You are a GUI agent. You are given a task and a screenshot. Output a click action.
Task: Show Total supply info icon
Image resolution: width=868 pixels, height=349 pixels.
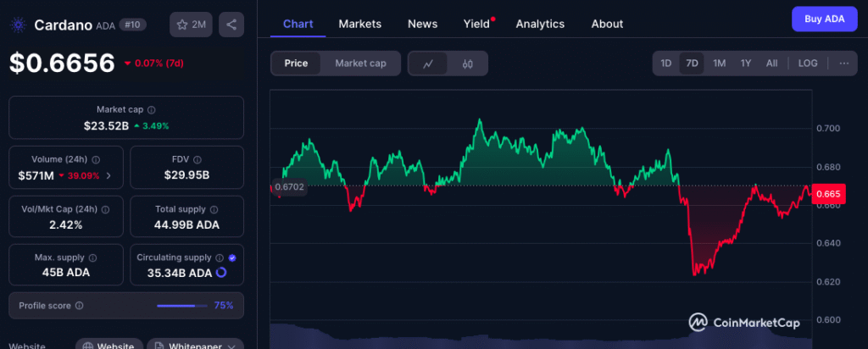[214, 209]
